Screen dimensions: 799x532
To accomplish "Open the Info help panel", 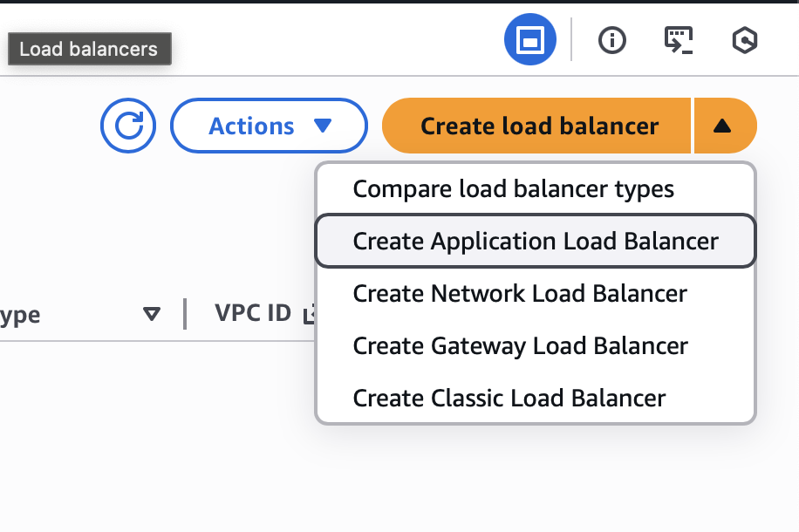I will click(611, 39).
